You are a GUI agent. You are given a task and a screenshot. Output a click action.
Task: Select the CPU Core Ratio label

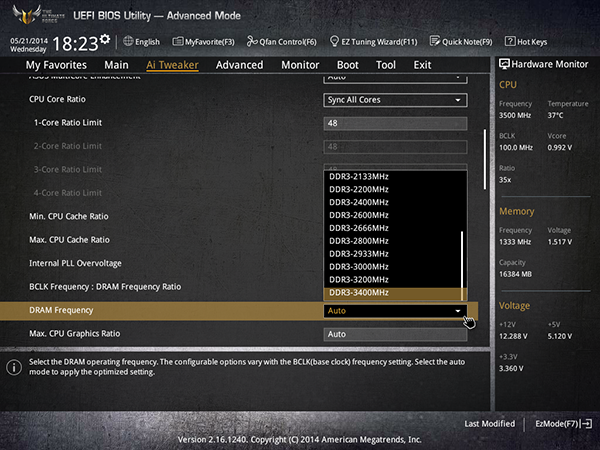click(x=57, y=99)
